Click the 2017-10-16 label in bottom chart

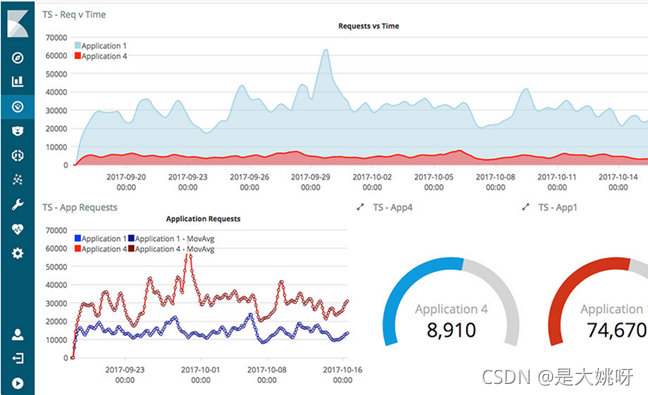click(x=343, y=375)
